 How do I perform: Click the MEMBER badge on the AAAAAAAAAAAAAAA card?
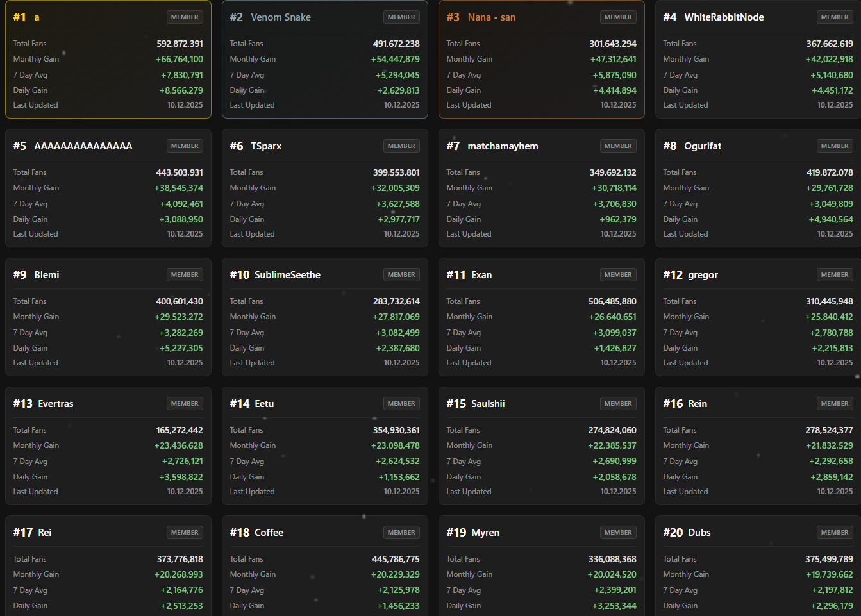[x=185, y=146]
